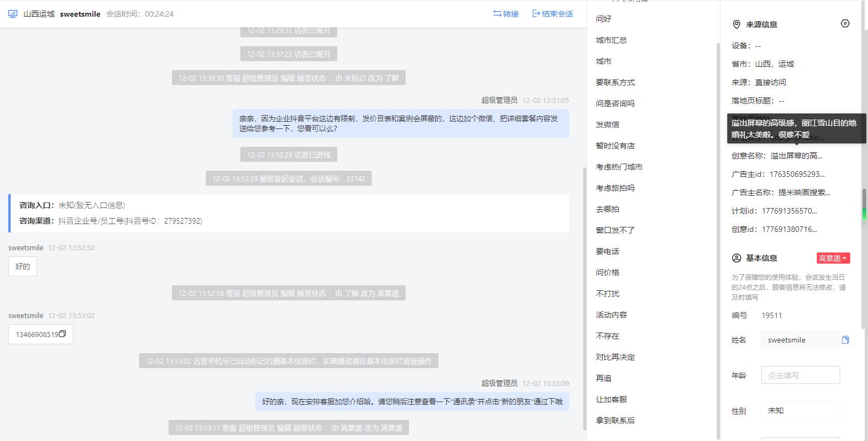The width and height of the screenshot is (868, 441).
Task: Select quick reply 让加客服
Action: point(611,399)
